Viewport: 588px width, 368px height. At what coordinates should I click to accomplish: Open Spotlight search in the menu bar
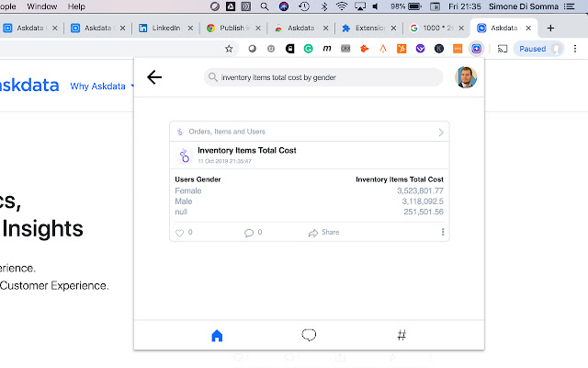click(265, 6)
